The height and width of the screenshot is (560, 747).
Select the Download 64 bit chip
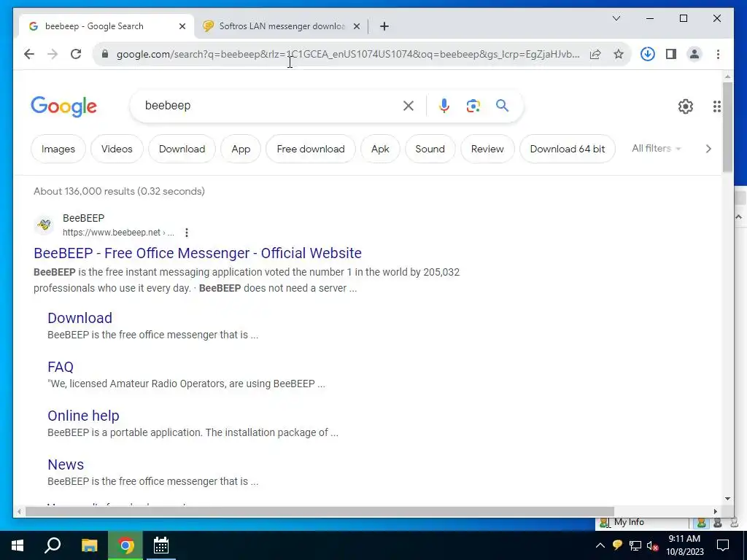click(568, 149)
